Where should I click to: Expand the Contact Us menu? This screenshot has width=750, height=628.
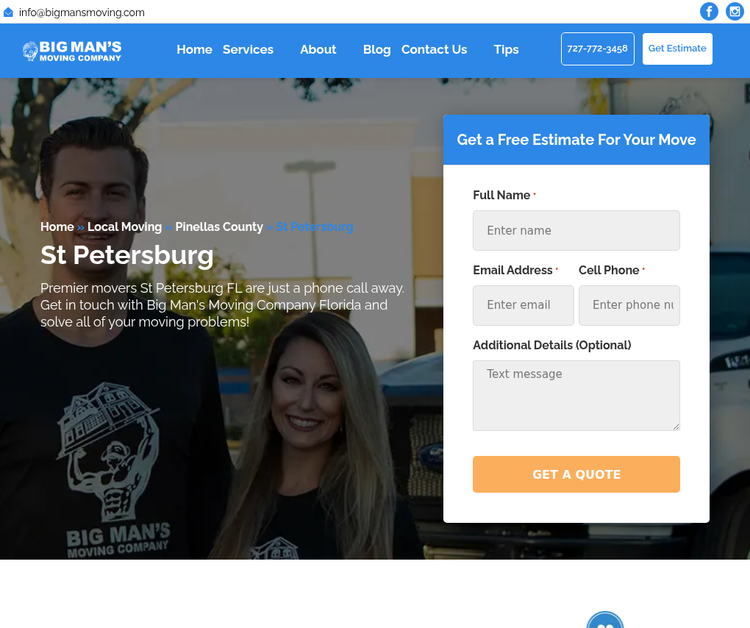(434, 50)
